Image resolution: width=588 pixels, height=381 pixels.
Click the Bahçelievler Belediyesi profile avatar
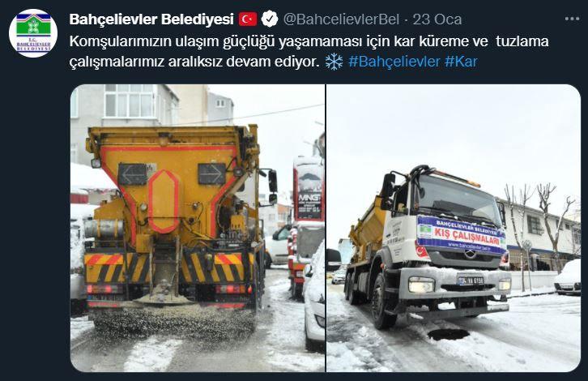point(33,33)
